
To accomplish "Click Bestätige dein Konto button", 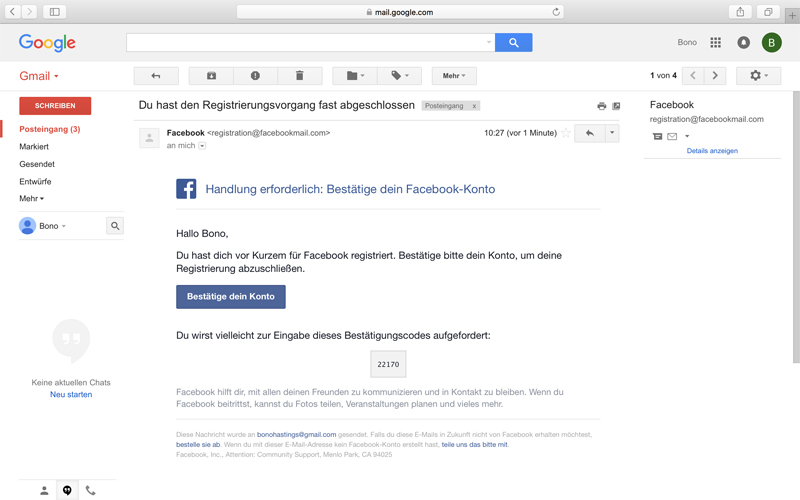I will tap(231, 296).
